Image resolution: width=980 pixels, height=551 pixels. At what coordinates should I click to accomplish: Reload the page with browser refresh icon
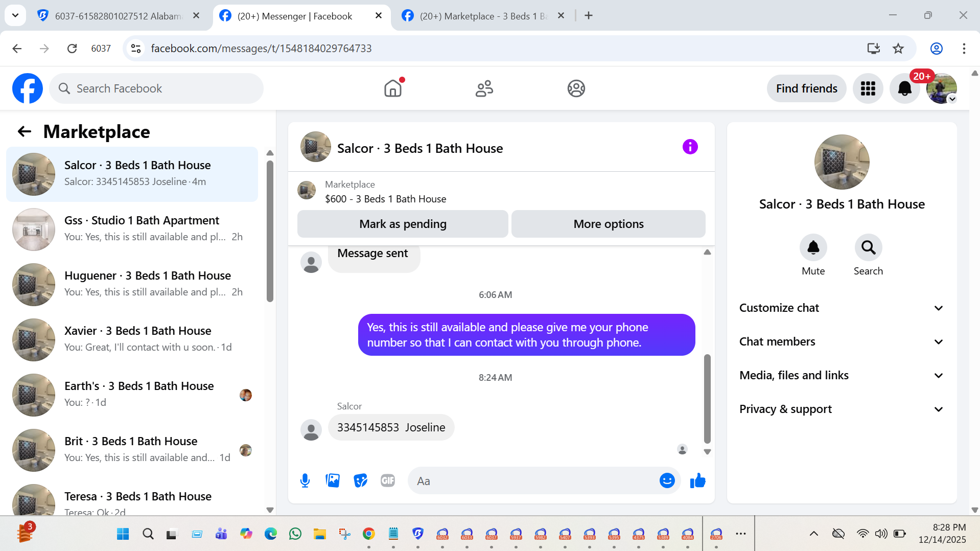(72, 49)
